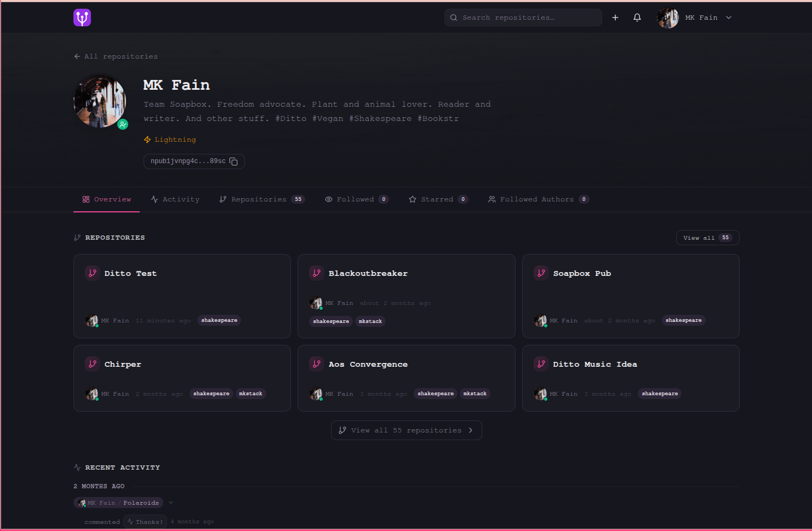The height and width of the screenshot is (531, 812).
Task: Switch to the Overview tab
Action: pyautogui.click(x=107, y=199)
